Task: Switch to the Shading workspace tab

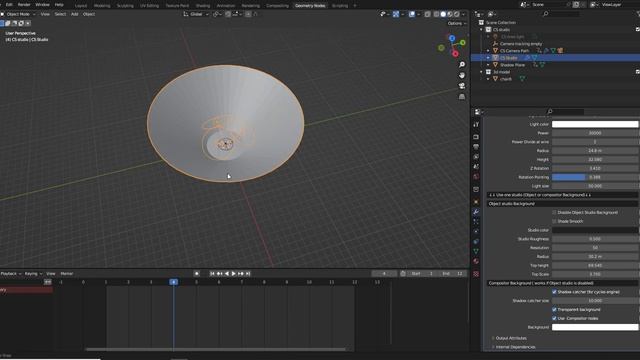Action: tap(202, 6)
